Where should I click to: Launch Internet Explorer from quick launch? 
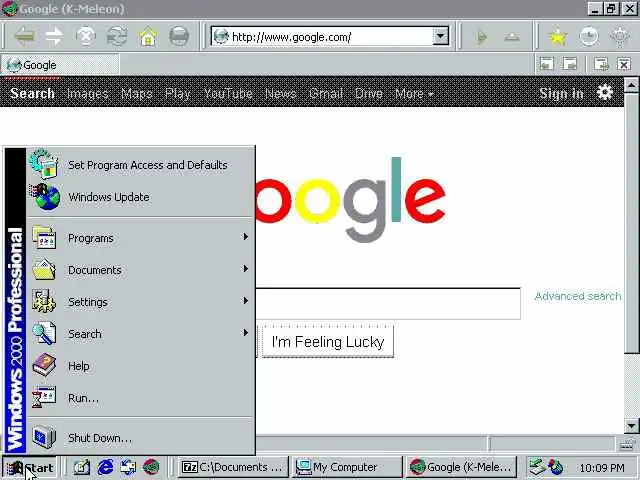click(105, 467)
